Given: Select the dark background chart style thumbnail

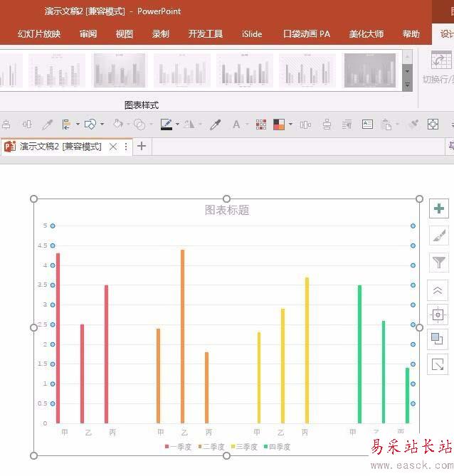Looking at the screenshot, I should (x=370, y=70).
